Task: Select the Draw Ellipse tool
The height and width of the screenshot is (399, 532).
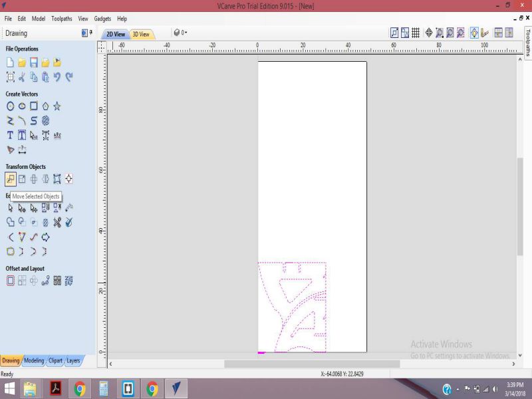Action: pyautogui.click(x=22, y=106)
